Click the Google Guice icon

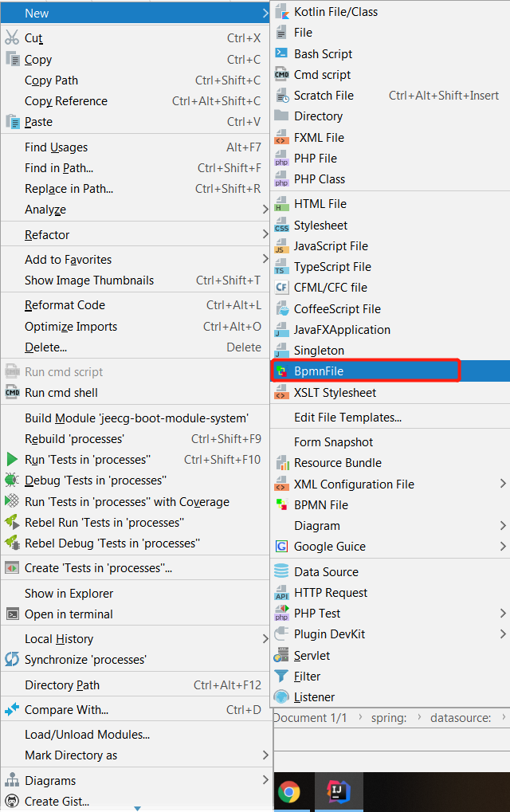281,546
